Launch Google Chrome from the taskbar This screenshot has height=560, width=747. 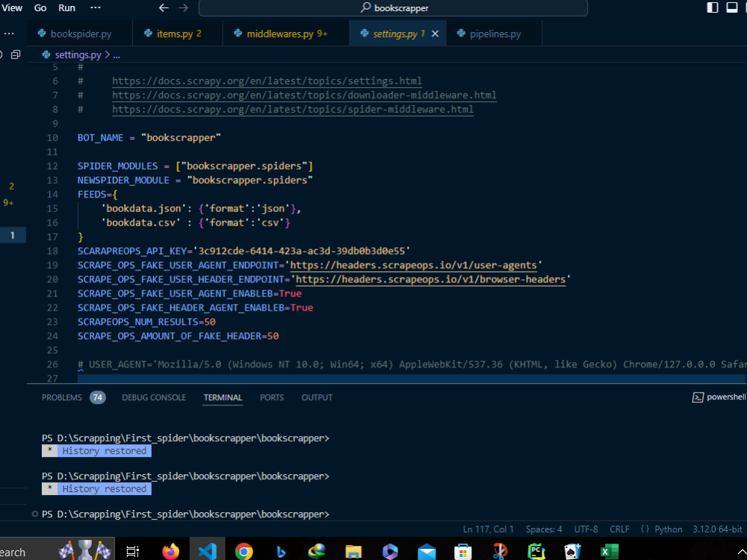244,552
